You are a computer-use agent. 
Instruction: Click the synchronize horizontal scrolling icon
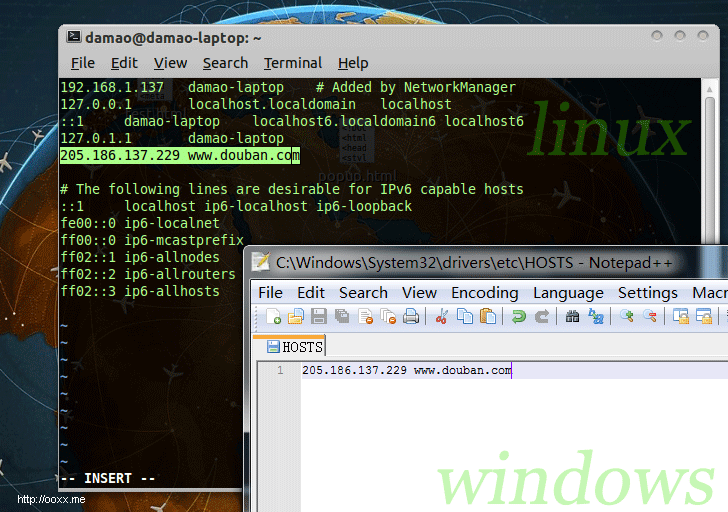[704, 316]
